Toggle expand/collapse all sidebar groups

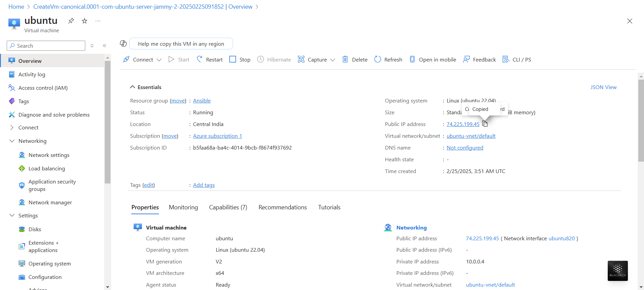(x=92, y=46)
